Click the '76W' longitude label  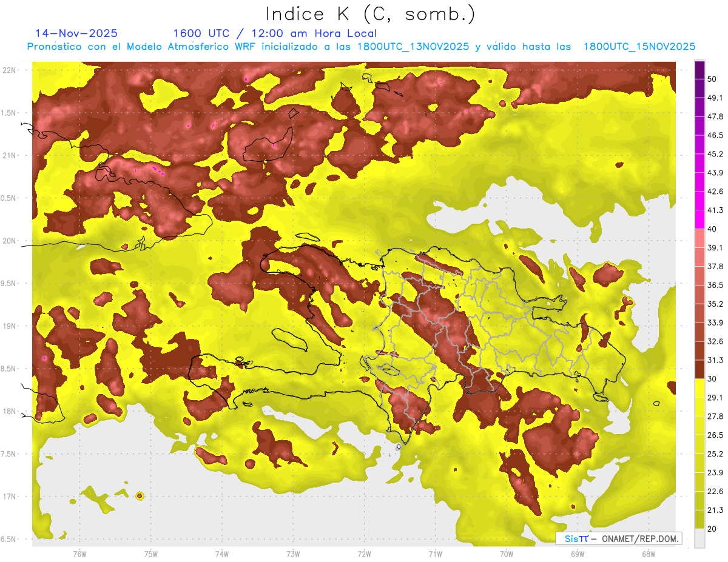point(79,554)
